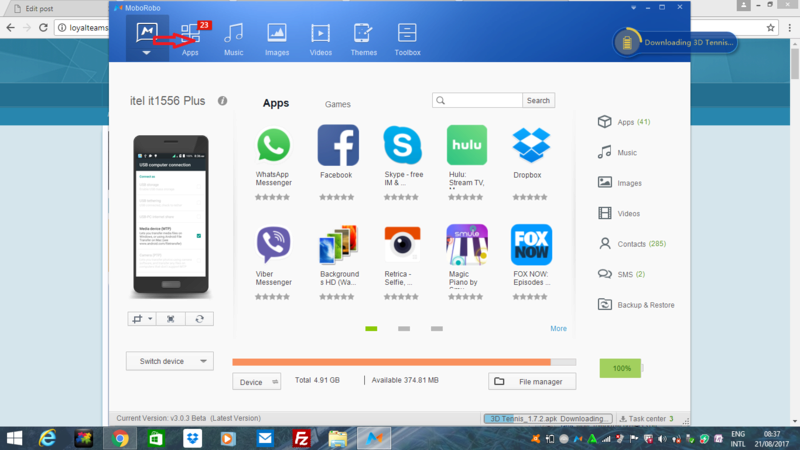The height and width of the screenshot is (450, 800).
Task: Open the Music tab in top toolbar
Action: coord(234,39)
